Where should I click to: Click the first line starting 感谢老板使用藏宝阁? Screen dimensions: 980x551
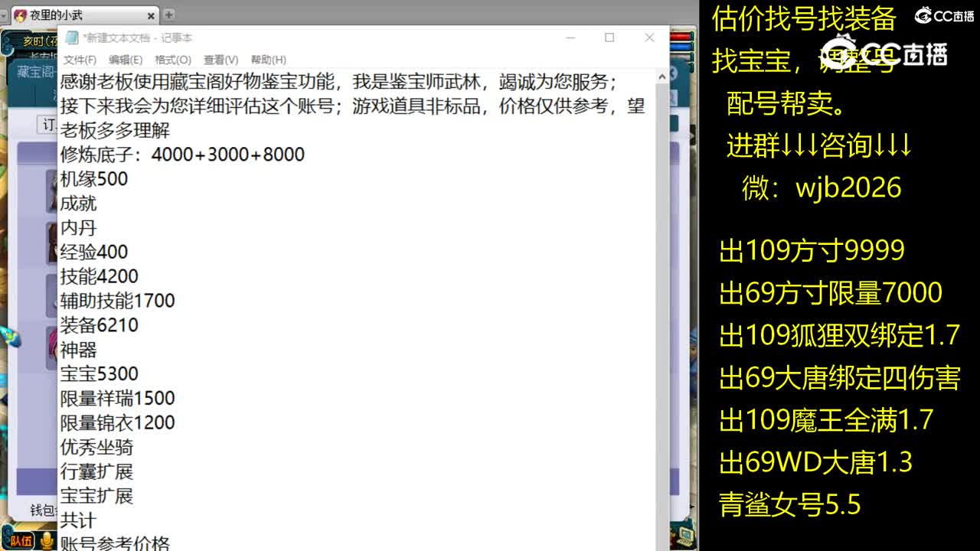pos(338,82)
